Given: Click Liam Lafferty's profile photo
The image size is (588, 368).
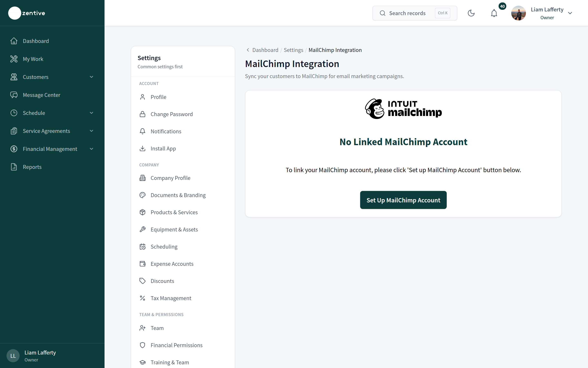Looking at the screenshot, I should click(518, 13).
